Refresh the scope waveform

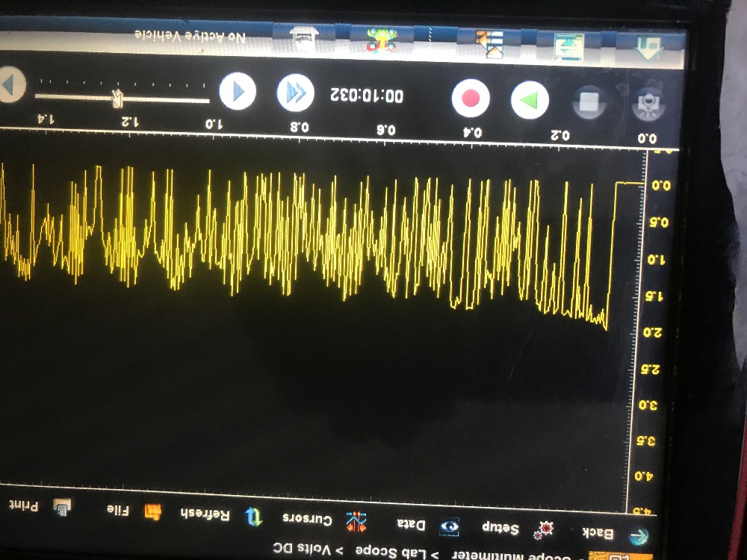(222, 514)
